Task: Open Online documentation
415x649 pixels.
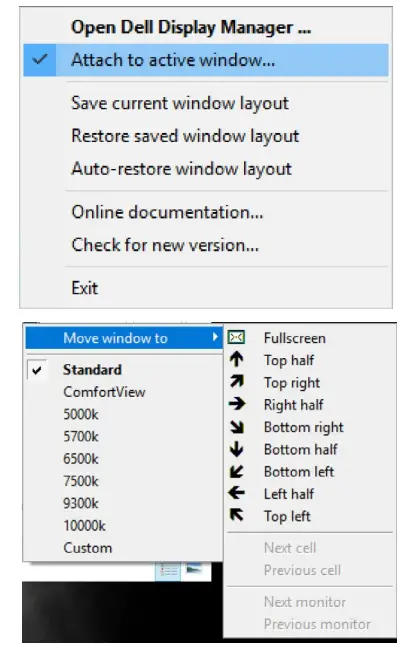Action: pos(167,212)
